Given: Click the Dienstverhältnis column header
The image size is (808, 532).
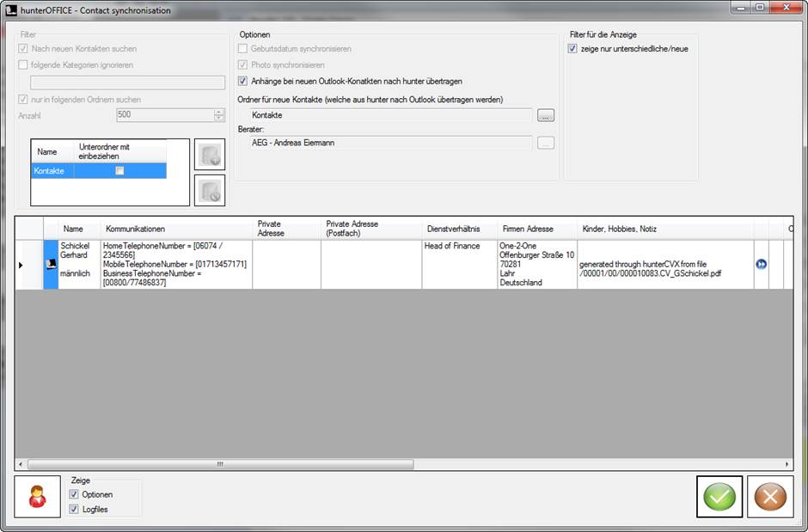Looking at the screenshot, I should 453,229.
